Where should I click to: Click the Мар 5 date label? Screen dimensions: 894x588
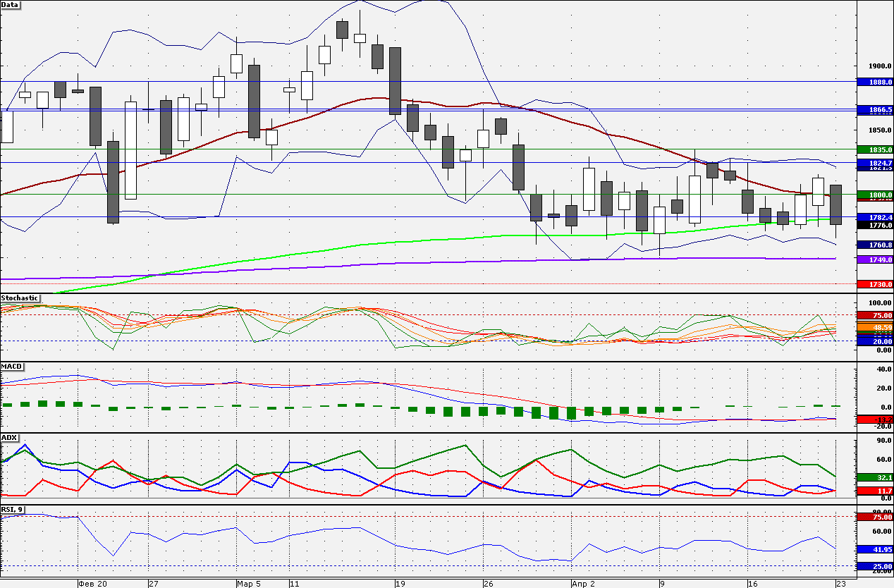pos(249,584)
